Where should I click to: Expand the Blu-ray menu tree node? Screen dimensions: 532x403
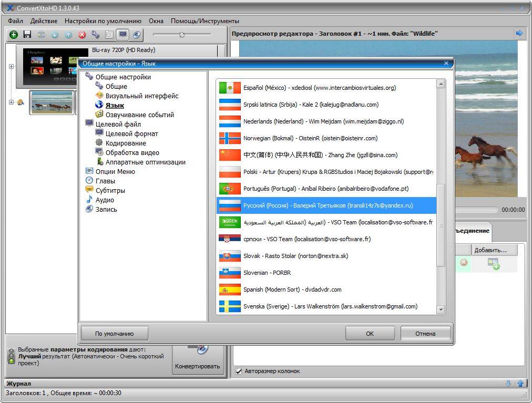tap(11, 67)
